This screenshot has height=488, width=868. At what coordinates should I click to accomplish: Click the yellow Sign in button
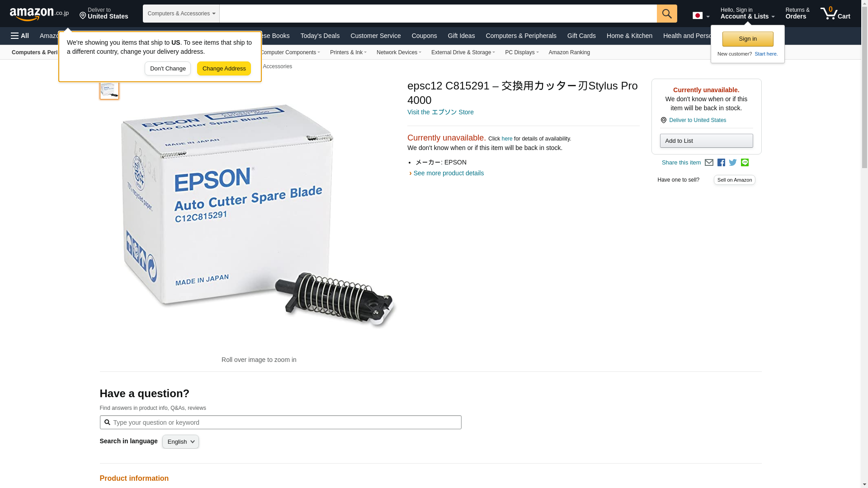[x=748, y=39]
